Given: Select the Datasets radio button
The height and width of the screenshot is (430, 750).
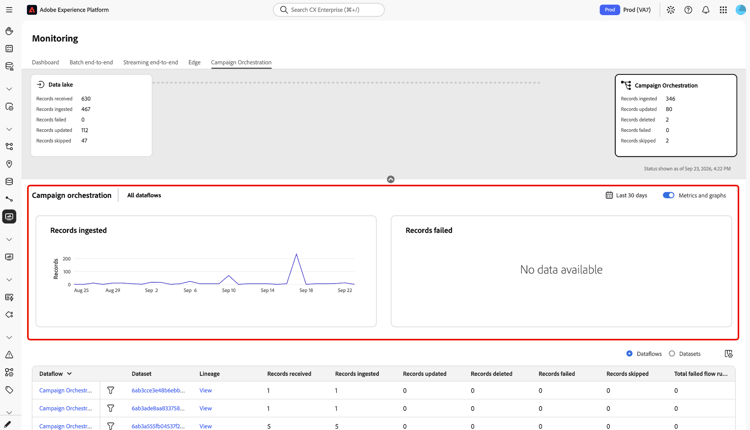Looking at the screenshot, I should coord(672,353).
